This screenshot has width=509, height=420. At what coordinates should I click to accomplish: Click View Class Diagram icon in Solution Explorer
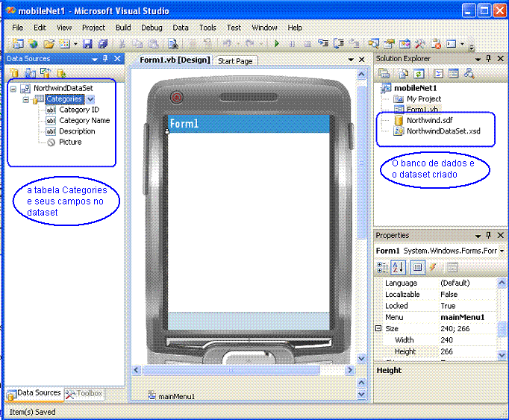tap(469, 73)
